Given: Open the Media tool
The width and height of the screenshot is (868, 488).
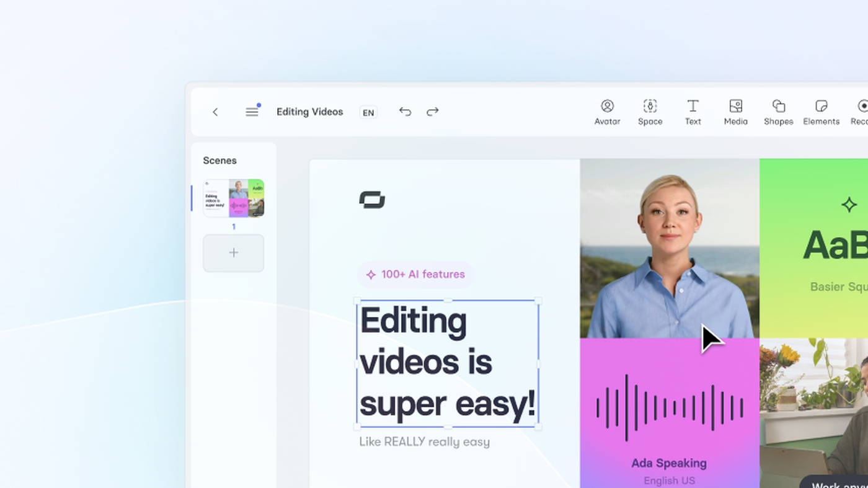Looking at the screenshot, I should [x=735, y=112].
